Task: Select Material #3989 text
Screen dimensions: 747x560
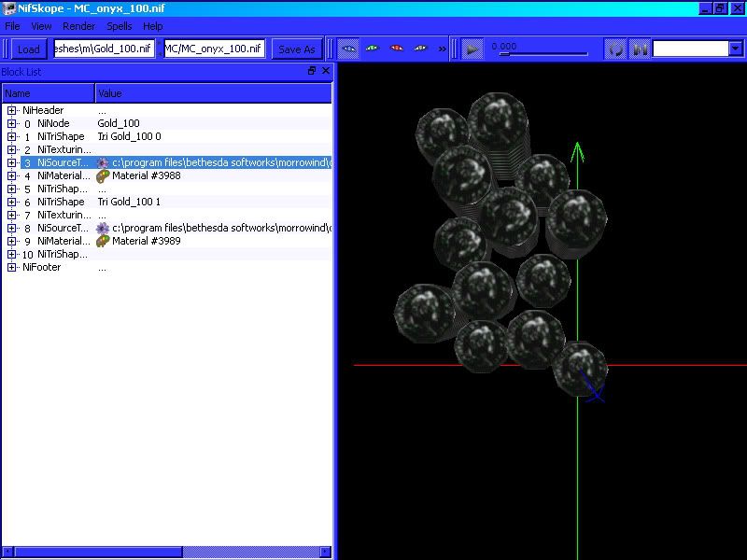Action: 147,241
